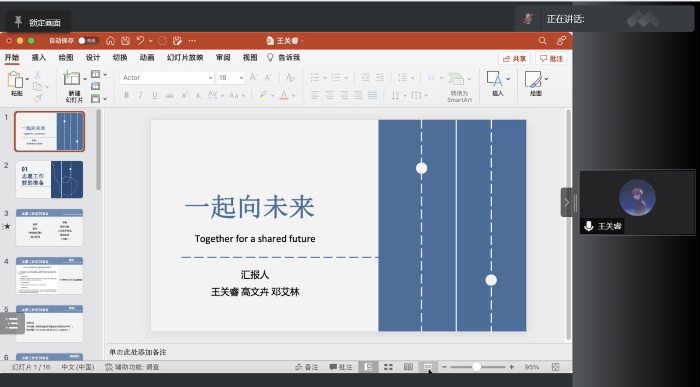Click the Home icon in title bar
This screenshot has height=387, width=700.
[x=110, y=41]
